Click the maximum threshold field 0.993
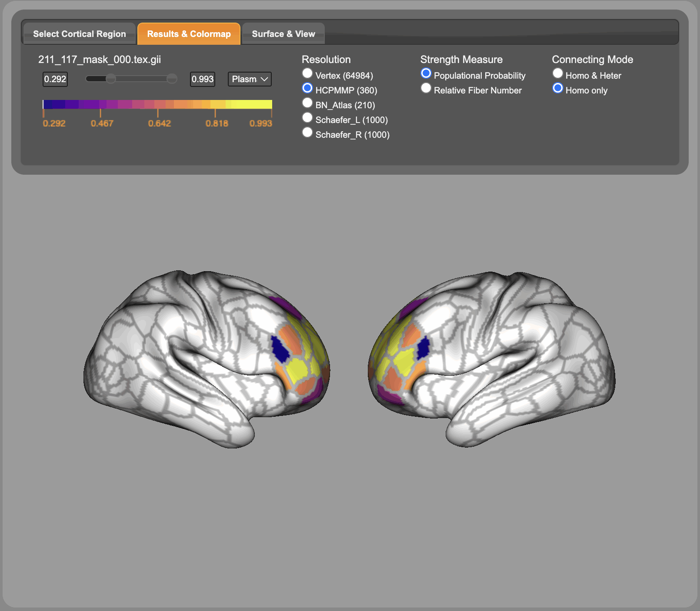This screenshot has height=611, width=700. 203,79
